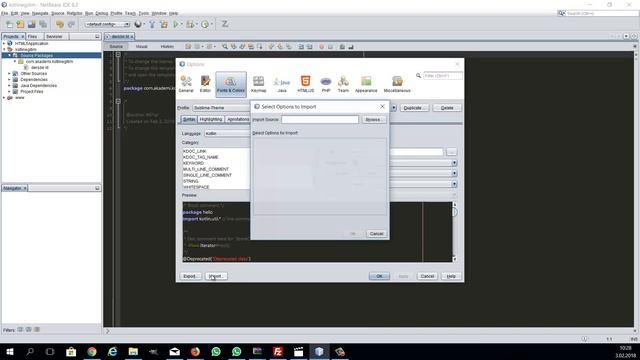The image size is (640, 360).
Task: Open the Tools menu
Action: (144, 13)
